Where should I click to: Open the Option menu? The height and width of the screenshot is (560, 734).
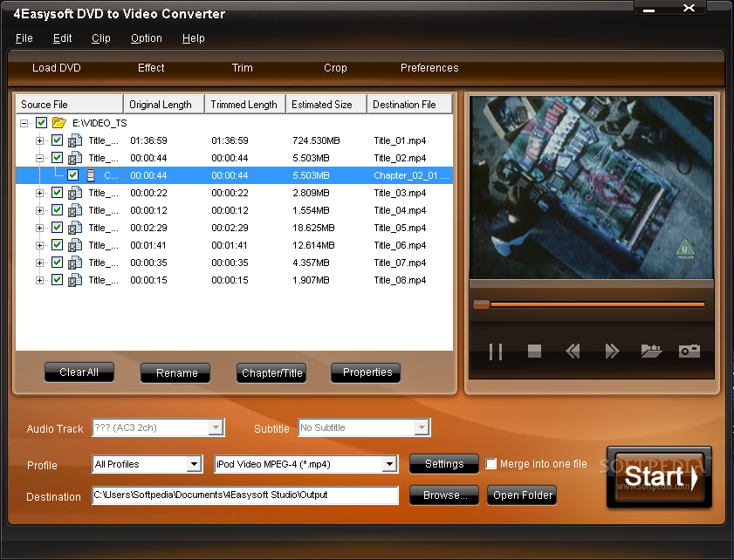(147, 38)
